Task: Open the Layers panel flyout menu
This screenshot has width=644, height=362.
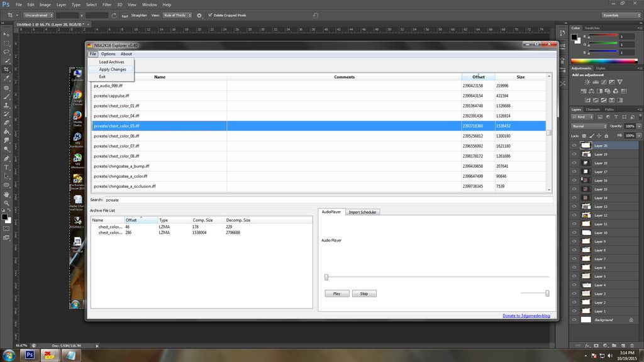Action: click(x=640, y=109)
